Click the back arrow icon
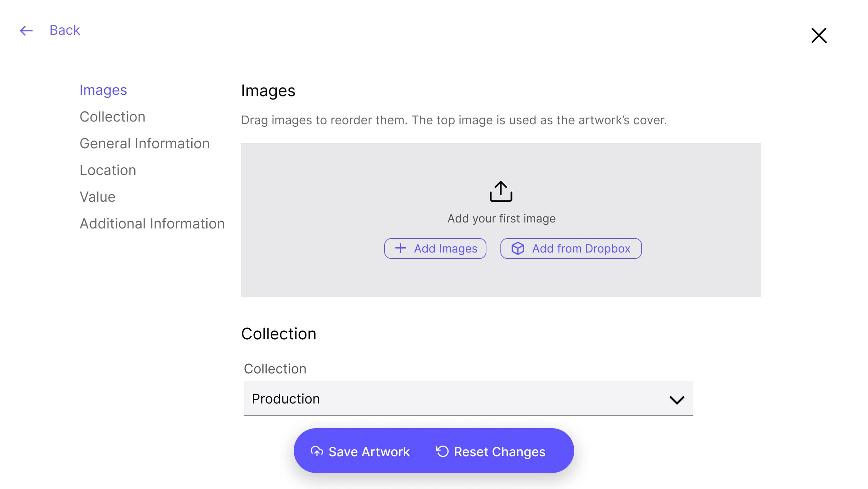Image resolution: width=868 pixels, height=489 pixels. click(x=26, y=31)
